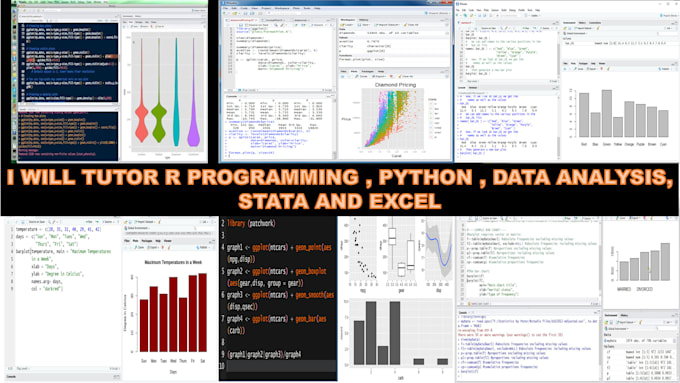Click editor vertical scrollbar in Red/Blue bar chart window
Screen dimensions: 680x383
558,54
